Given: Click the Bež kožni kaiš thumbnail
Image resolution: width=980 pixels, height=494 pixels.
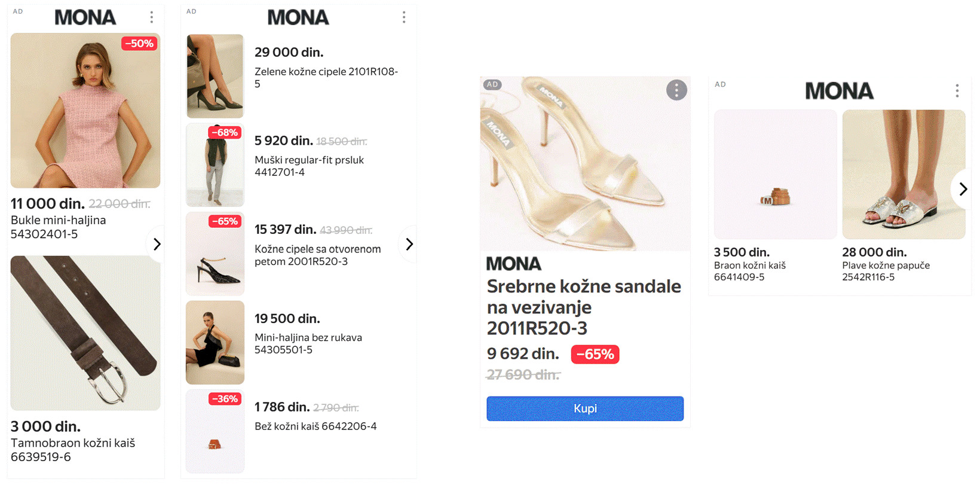Looking at the screenshot, I should pyautogui.click(x=215, y=431).
